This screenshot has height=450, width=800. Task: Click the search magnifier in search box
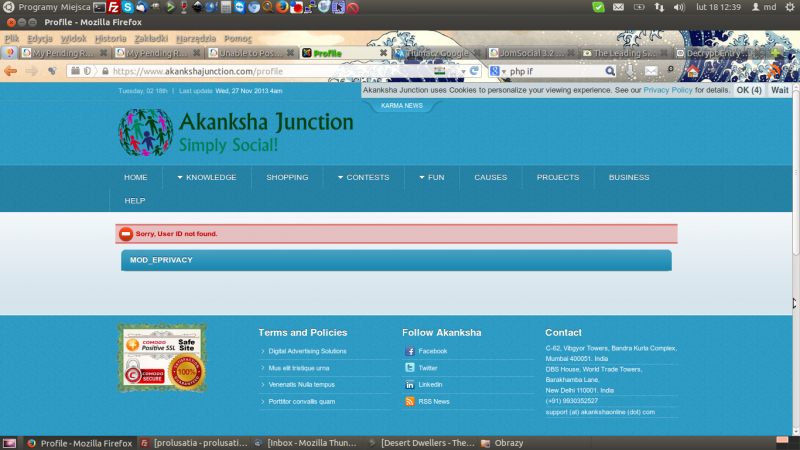[x=610, y=71]
